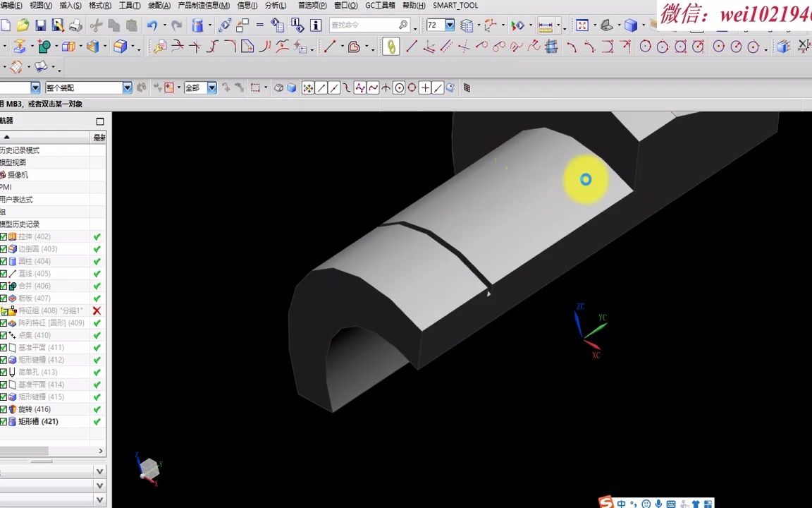Select the Save icon on the toolbar
812x508 pixels.
coord(40,25)
